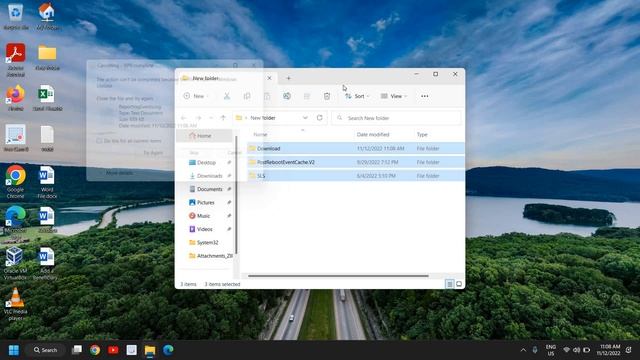Open the New dropdown in Explorer toolbar
This screenshot has width=640, height=360.
(196, 96)
